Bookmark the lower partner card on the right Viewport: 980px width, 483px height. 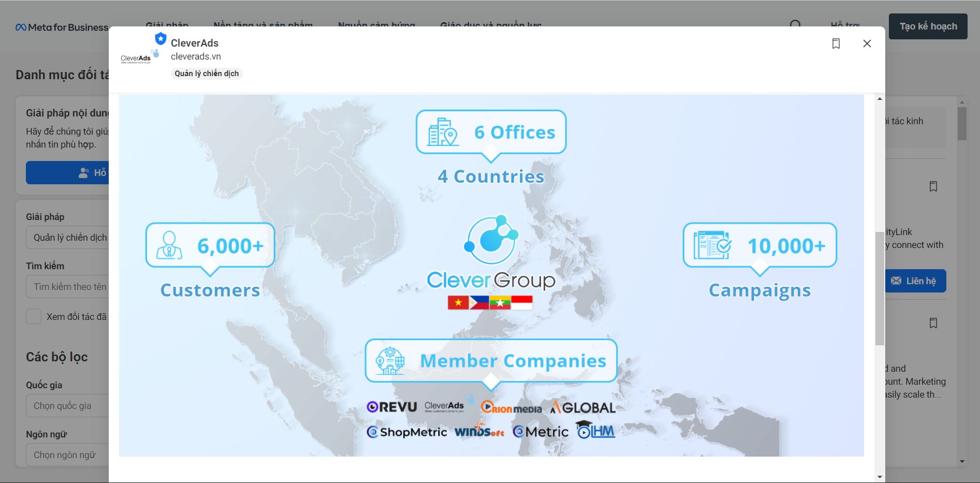point(933,323)
